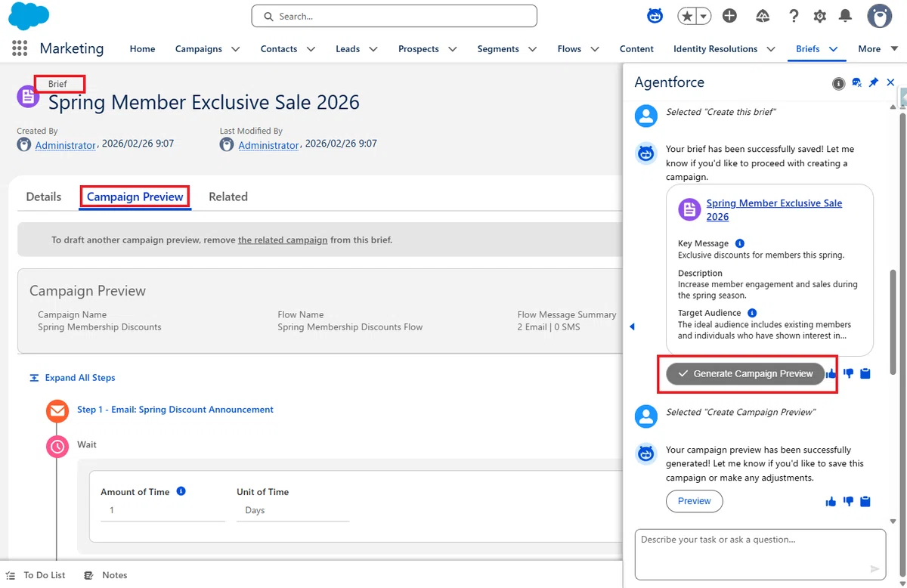Thumbs down the saved brief response
The image size is (907, 588).
point(848,373)
